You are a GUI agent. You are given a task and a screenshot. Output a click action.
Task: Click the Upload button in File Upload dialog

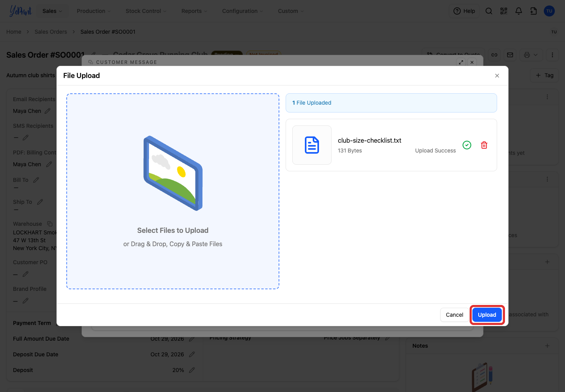click(487, 315)
